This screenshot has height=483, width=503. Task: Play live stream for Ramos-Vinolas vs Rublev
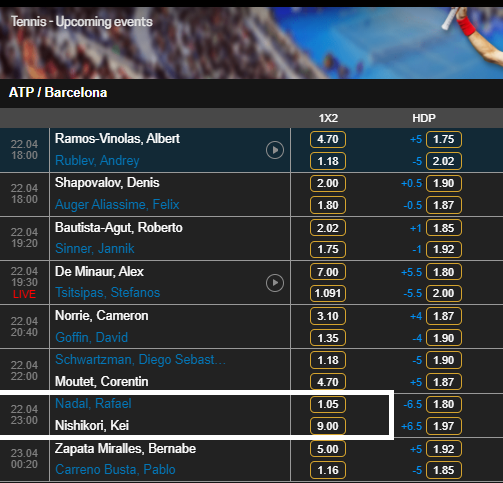(275, 150)
